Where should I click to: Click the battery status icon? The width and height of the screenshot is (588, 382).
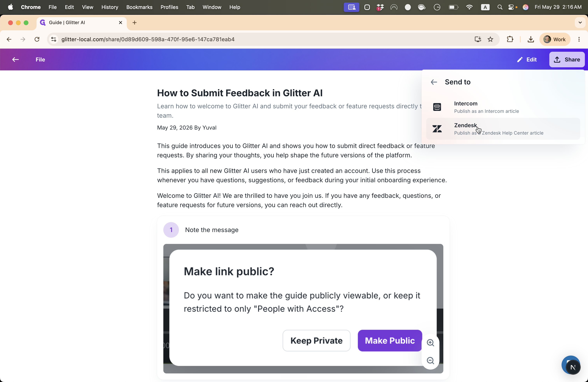coord(453,7)
